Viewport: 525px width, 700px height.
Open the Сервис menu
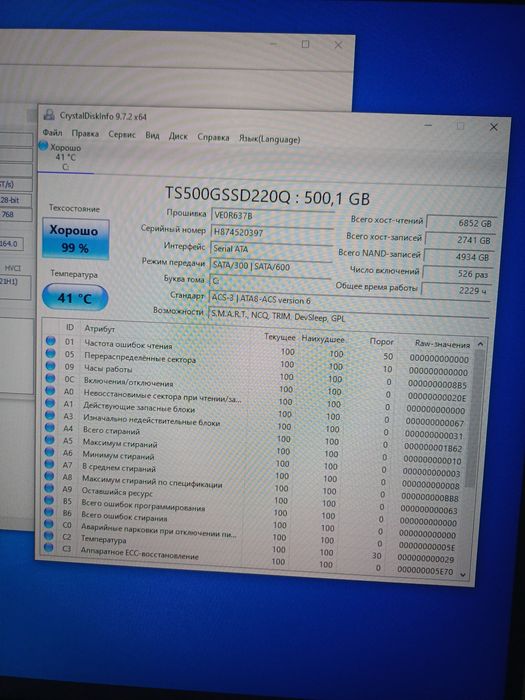(x=121, y=134)
